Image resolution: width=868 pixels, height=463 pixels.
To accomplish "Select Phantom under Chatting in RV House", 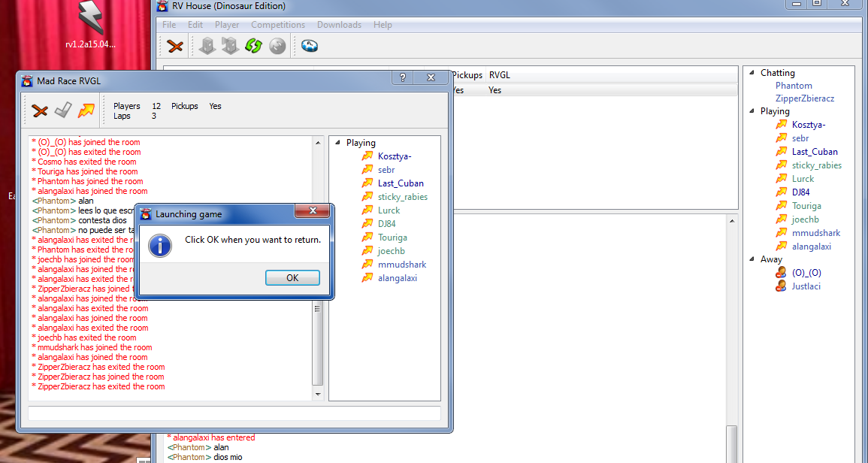I will pyautogui.click(x=794, y=86).
